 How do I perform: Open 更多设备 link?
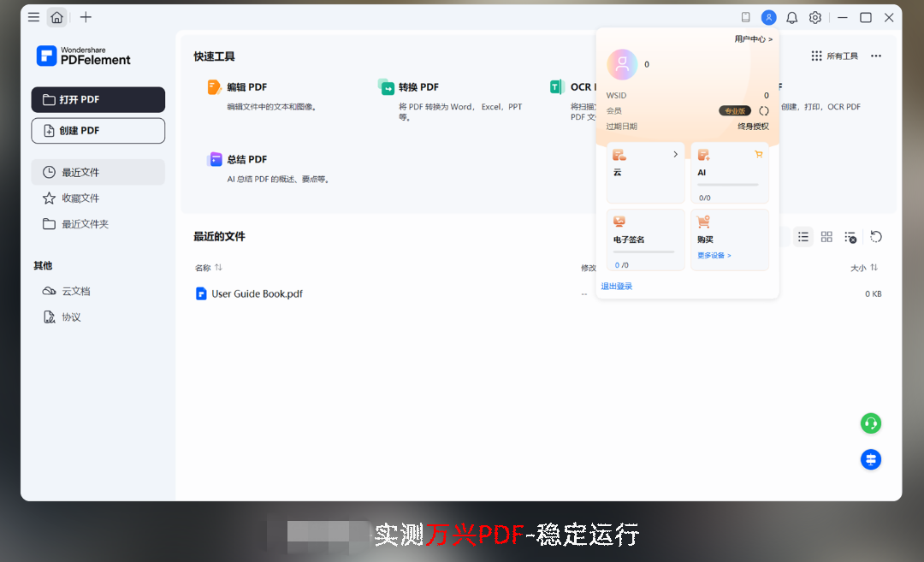point(714,256)
